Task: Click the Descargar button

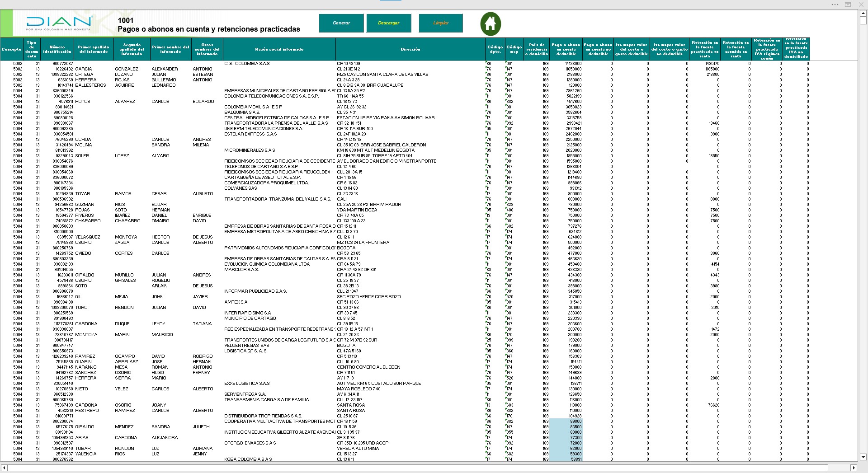Action: [389, 23]
